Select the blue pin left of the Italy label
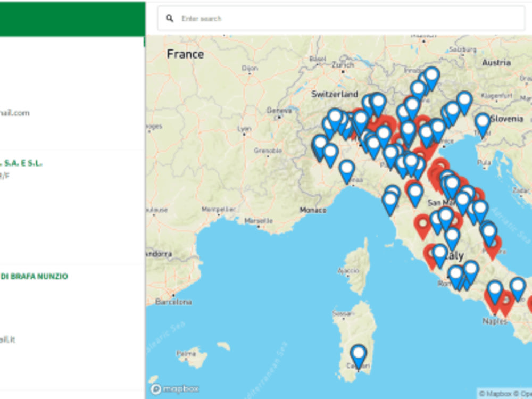Viewport: 532px width, 399px height. (440, 256)
